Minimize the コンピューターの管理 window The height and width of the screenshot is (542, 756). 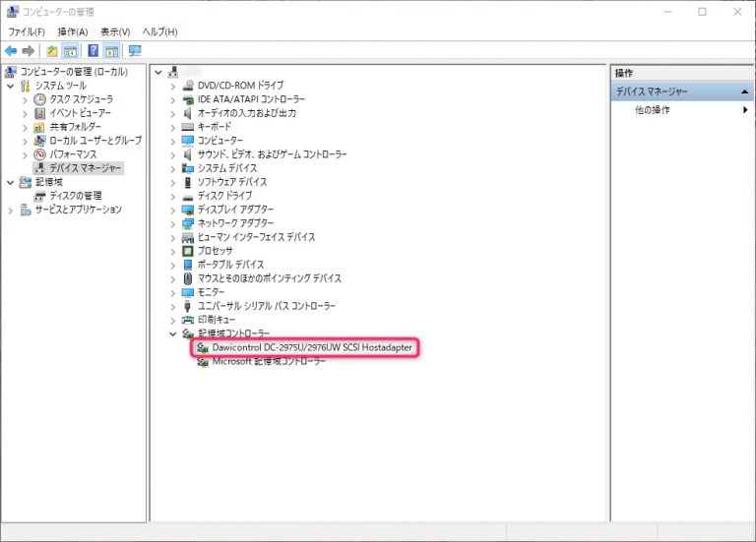[x=667, y=12]
